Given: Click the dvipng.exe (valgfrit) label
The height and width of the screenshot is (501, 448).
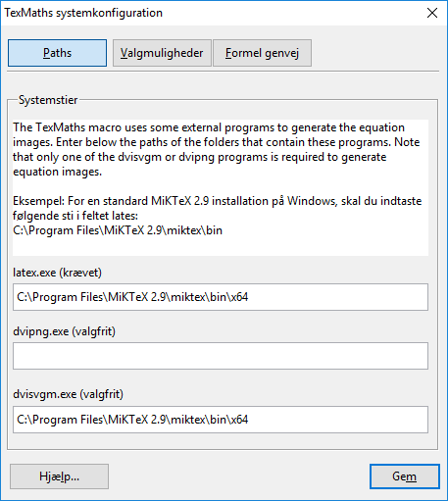Looking at the screenshot, I should point(64,331).
